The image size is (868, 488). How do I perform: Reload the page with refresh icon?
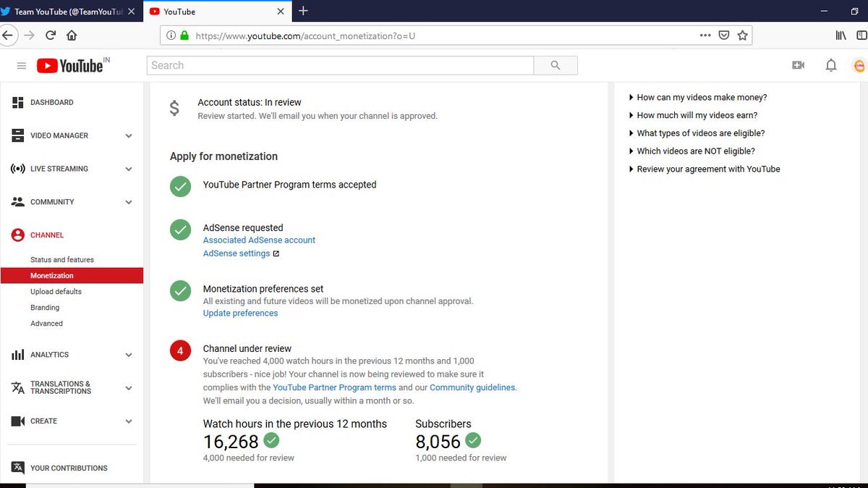tap(51, 35)
